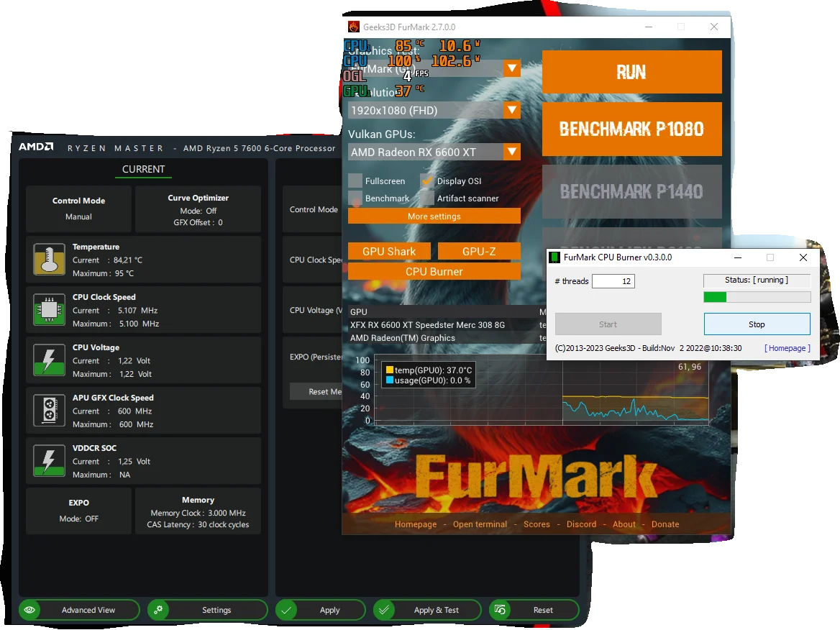Open Settings in Ryzen Master
Screen dimensions: 840x630
(208, 610)
